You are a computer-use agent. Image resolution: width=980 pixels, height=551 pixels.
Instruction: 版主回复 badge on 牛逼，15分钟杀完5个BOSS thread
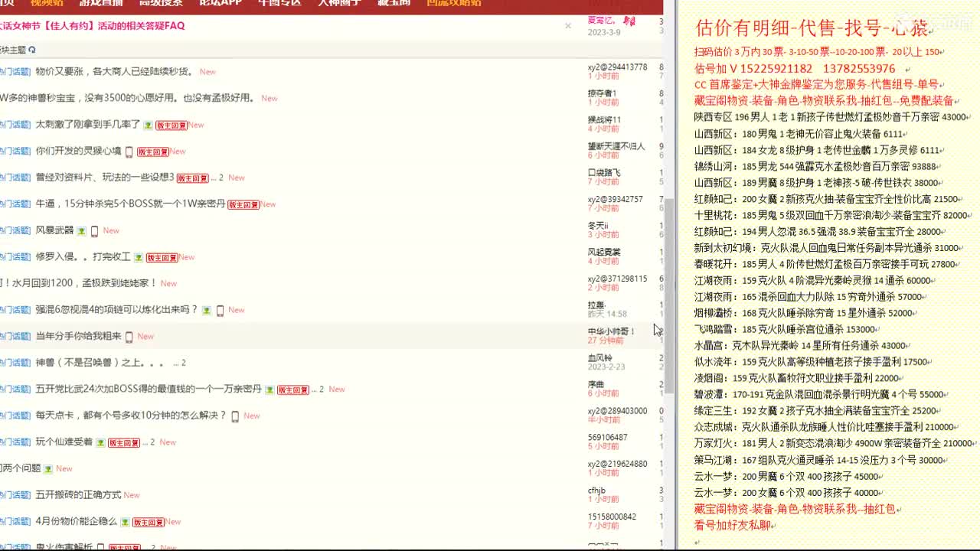pos(244,204)
